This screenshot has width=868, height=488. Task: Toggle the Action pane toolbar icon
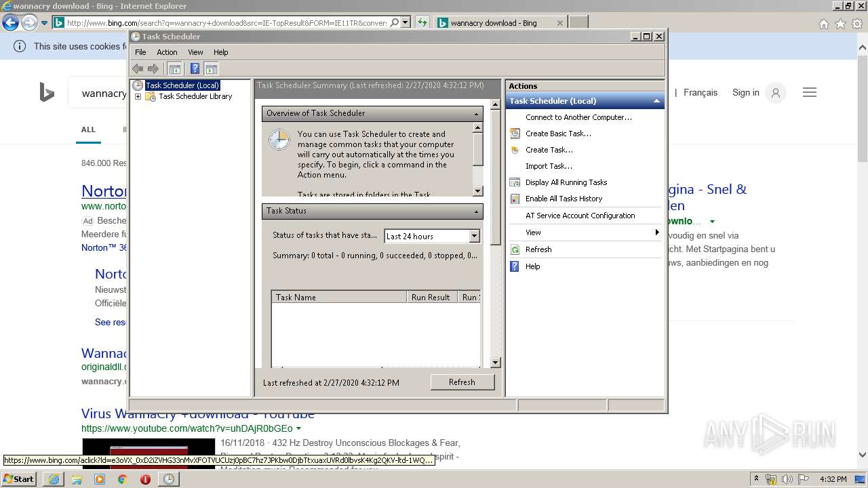click(211, 68)
